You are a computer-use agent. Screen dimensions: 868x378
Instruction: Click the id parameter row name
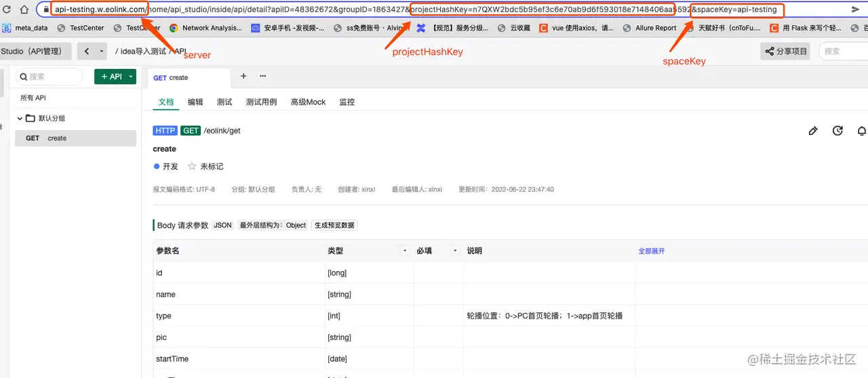coord(159,272)
